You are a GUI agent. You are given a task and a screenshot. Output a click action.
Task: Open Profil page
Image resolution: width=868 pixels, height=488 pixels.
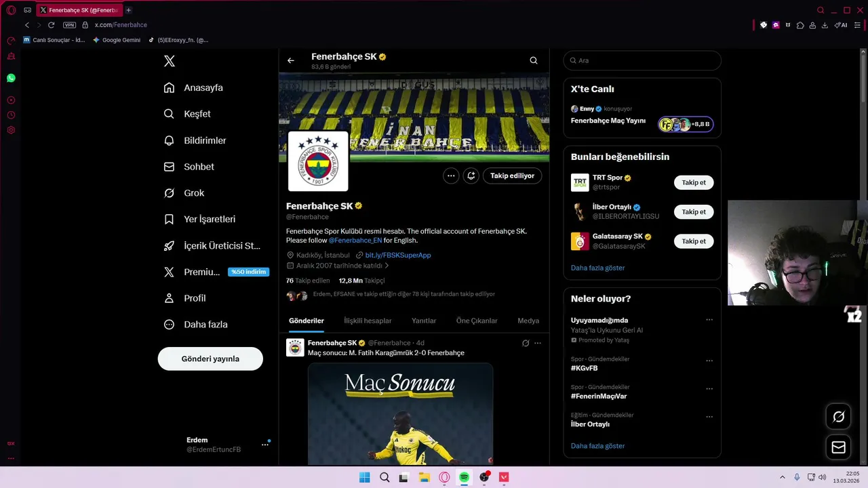click(184, 298)
